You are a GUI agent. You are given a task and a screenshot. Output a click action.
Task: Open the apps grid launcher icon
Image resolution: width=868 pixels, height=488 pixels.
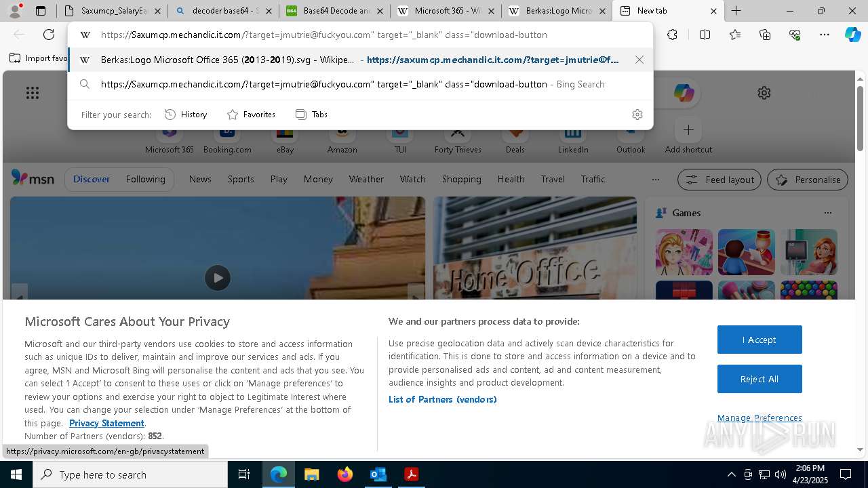tap(33, 93)
